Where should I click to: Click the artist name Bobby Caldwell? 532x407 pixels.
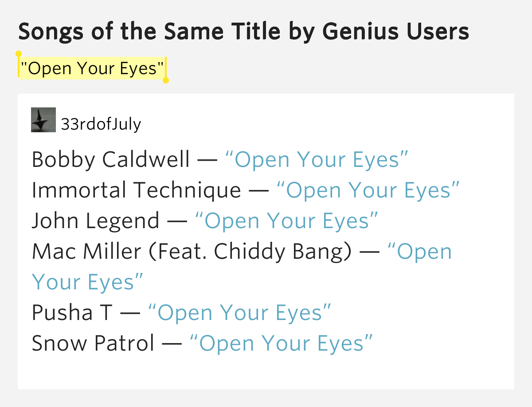pyautogui.click(x=111, y=159)
